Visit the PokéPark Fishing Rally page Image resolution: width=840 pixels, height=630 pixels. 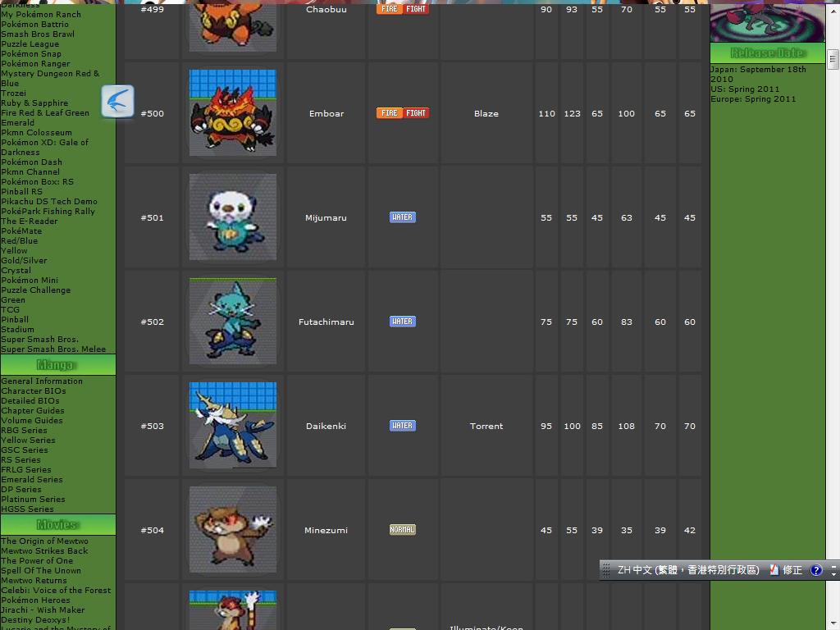click(48, 211)
